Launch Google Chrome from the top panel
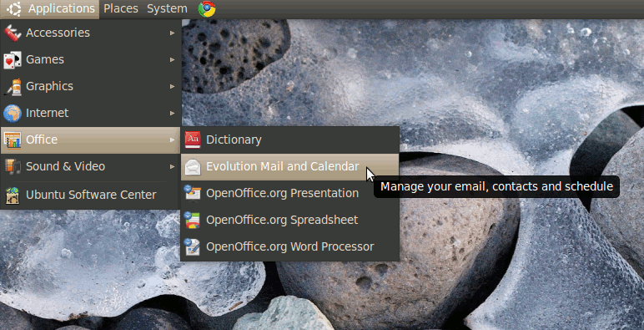 (207, 9)
